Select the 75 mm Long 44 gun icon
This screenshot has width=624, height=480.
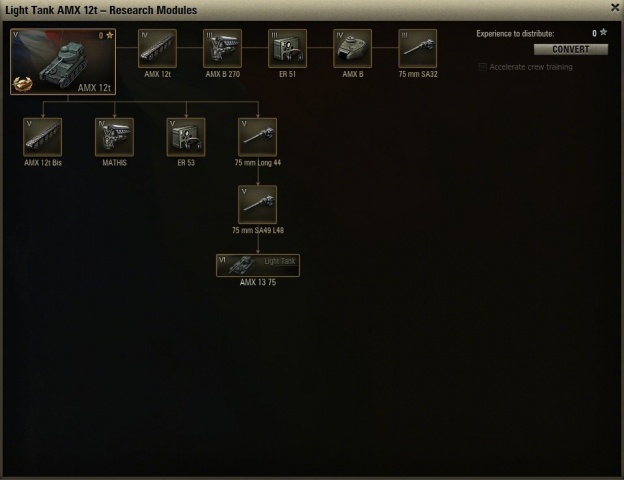coord(257,137)
